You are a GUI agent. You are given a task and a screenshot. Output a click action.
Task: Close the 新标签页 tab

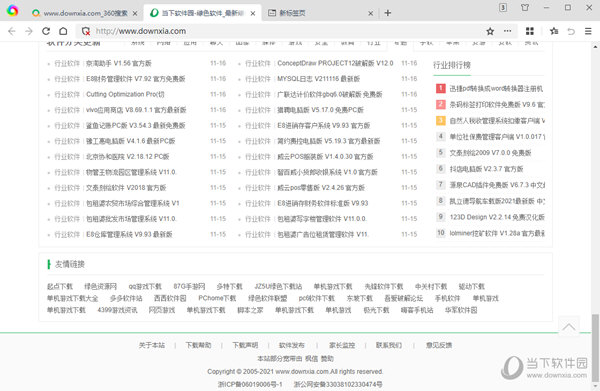370,13
